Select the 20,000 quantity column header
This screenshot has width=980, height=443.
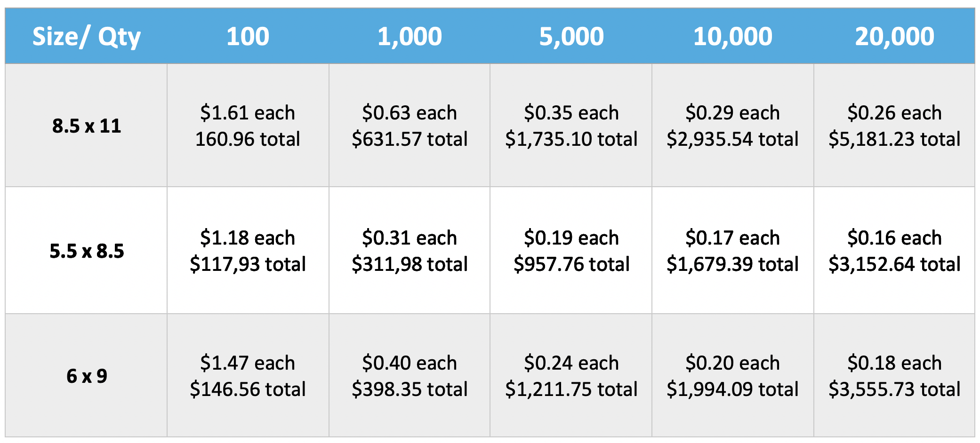click(894, 36)
